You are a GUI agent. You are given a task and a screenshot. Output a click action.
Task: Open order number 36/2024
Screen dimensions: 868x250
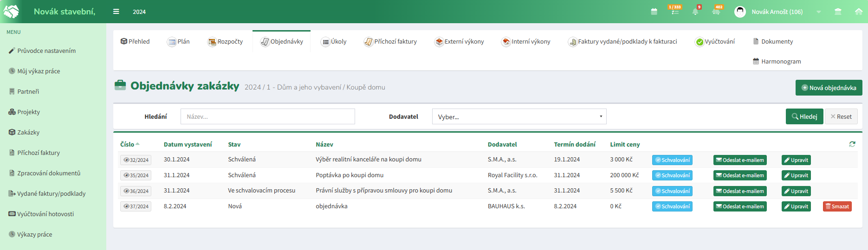point(136,191)
